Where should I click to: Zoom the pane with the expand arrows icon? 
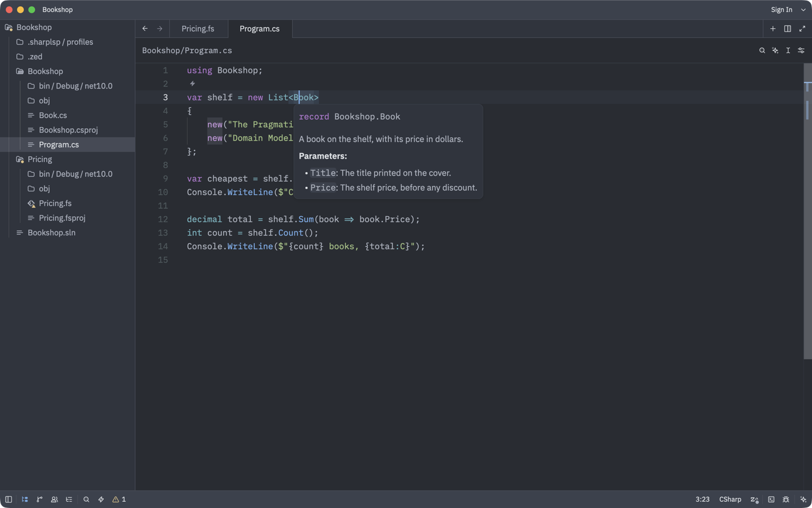pyautogui.click(x=802, y=29)
